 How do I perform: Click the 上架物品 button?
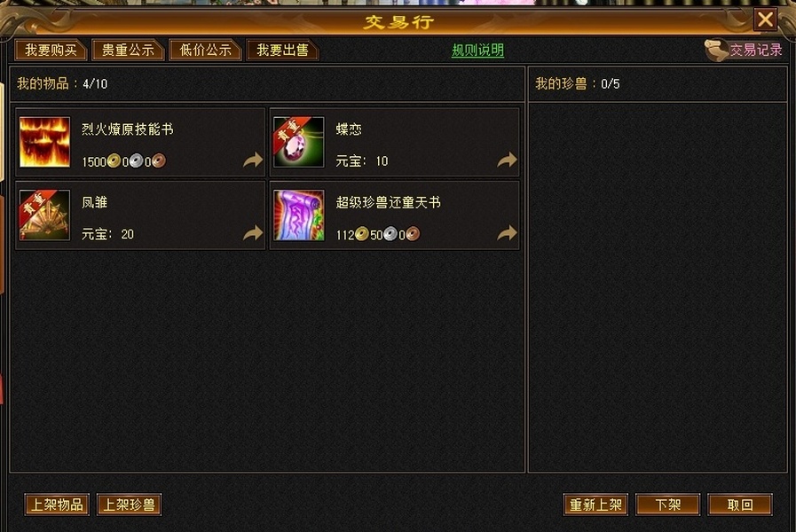pyautogui.click(x=57, y=505)
